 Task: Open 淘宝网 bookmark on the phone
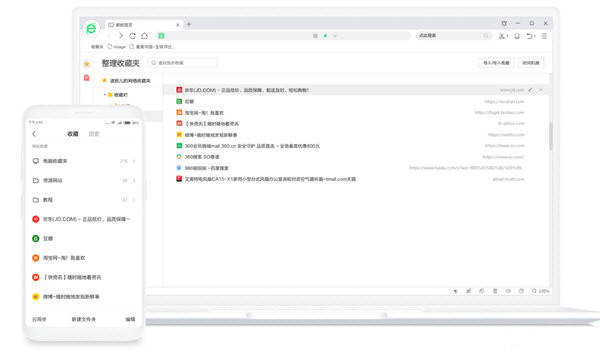click(84, 258)
